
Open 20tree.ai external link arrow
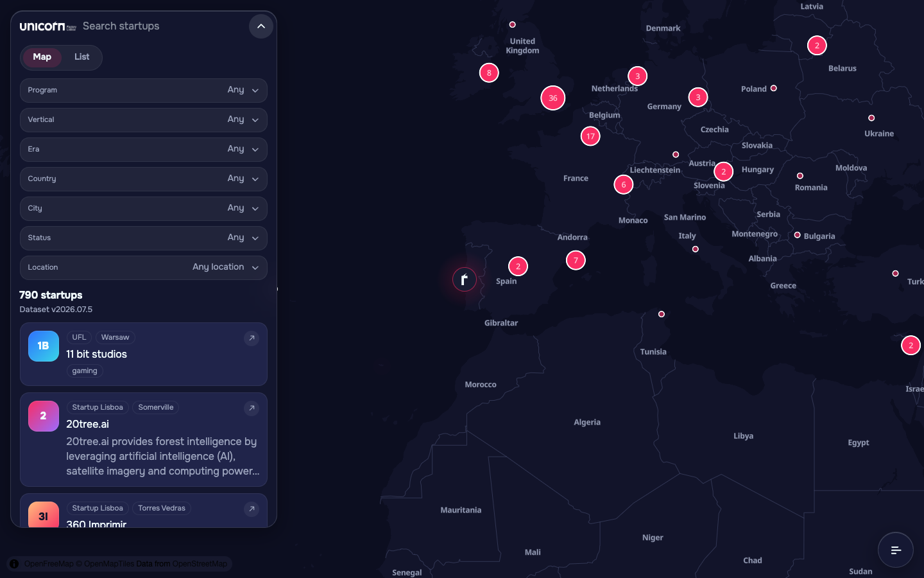[252, 408]
